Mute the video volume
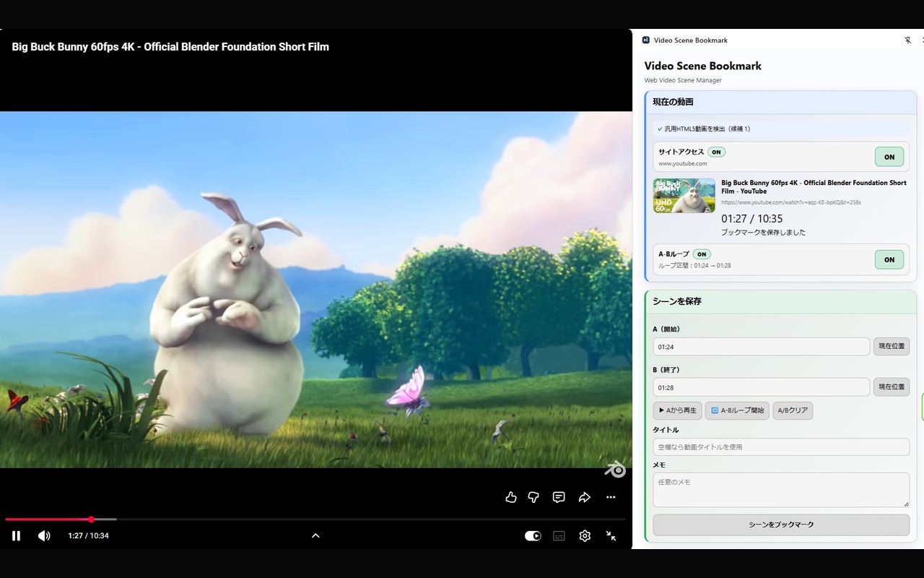This screenshot has height=578, width=924. pyautogui.click(x=44, y=535)
